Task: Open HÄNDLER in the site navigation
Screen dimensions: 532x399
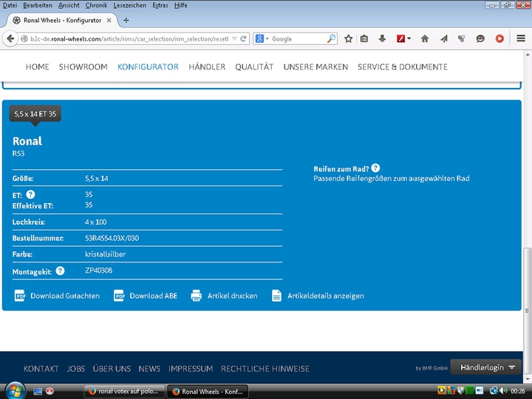Action: coord(207,66)
